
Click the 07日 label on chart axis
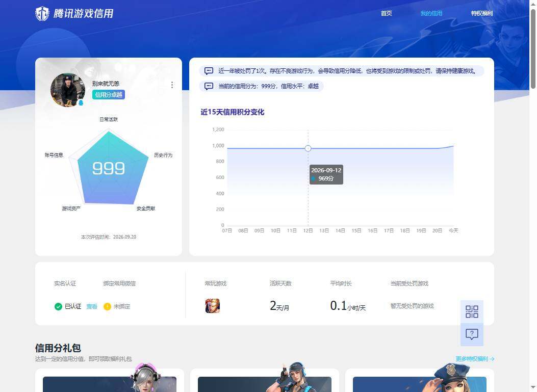click(227, 231)
